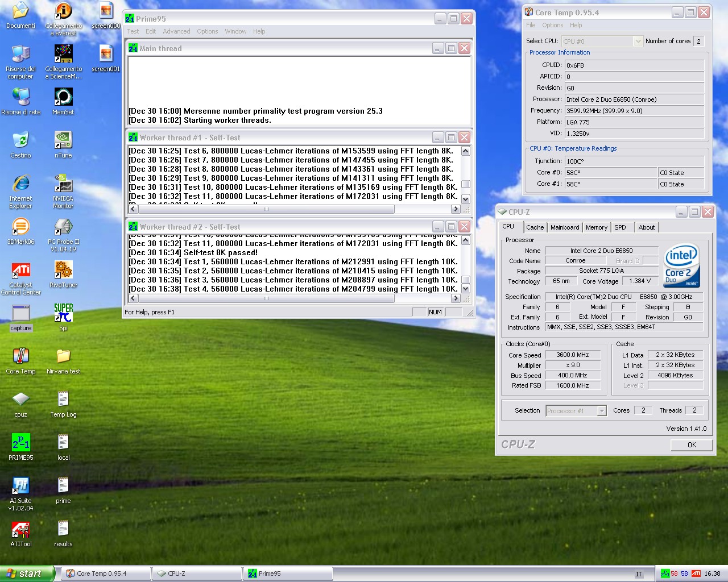Select CPU-Z taskbar button

point(197,573)
